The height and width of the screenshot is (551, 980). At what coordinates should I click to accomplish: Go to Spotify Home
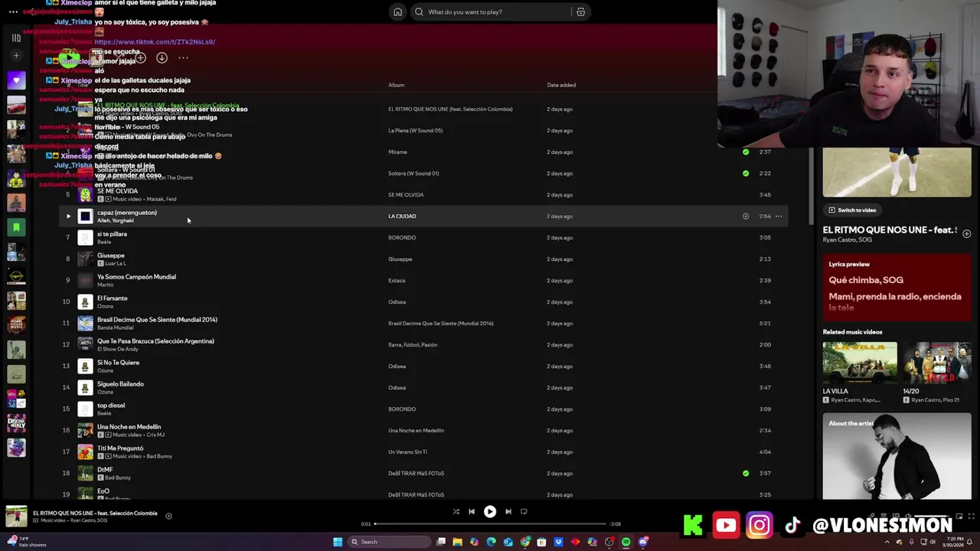point(397,11)
